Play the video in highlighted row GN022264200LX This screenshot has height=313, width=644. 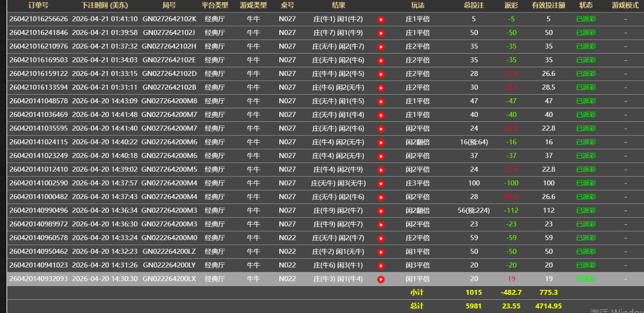tap(381, 279)
